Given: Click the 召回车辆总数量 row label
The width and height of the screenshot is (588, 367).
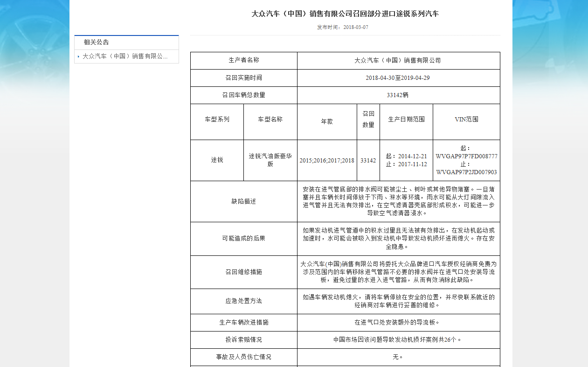Looking at the screenshot, I should (244, 95).
